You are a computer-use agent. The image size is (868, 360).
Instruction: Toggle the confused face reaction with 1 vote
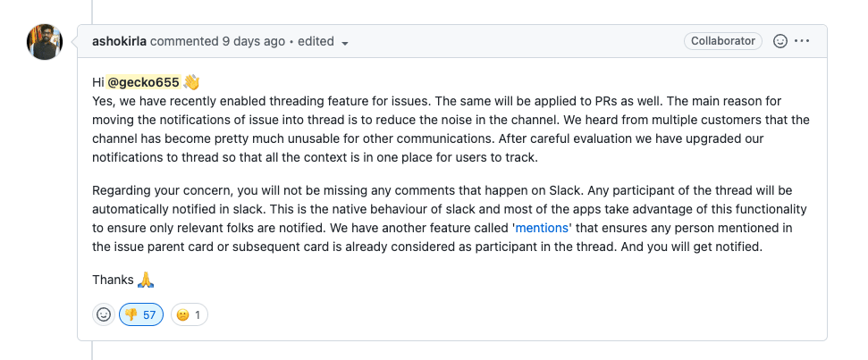tap(190, 314)
